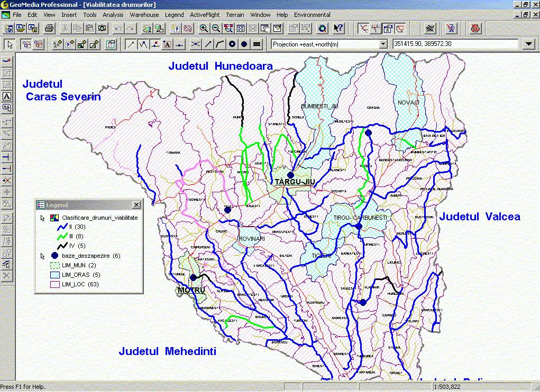Toggle selectability arrow for Clasificare_drumuri_viabilitate

[43, 218]
